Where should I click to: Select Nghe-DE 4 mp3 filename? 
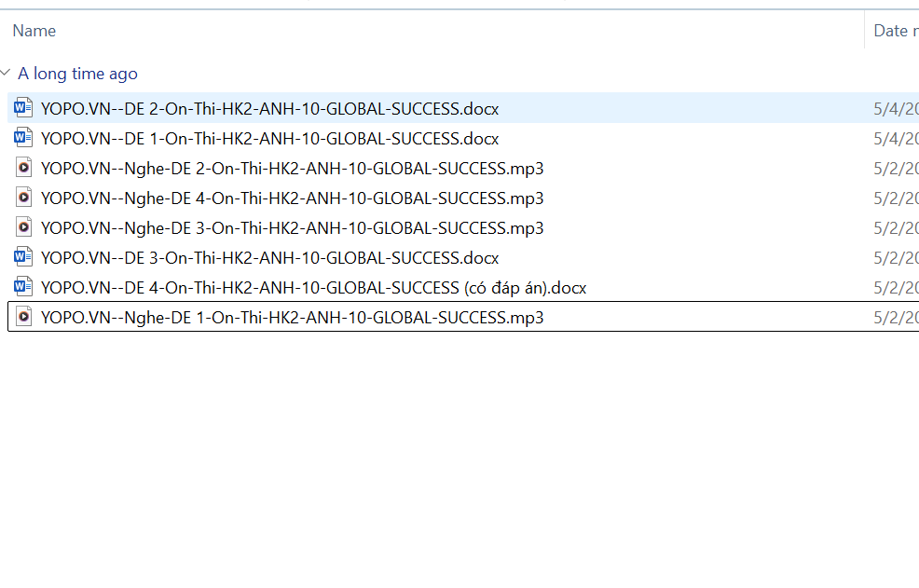click(292, 198)
